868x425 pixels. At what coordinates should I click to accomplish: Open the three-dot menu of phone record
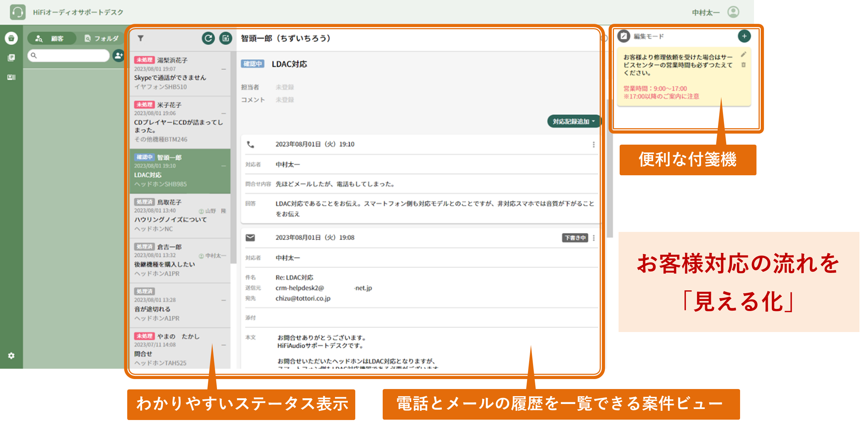[x=593, y=144]
